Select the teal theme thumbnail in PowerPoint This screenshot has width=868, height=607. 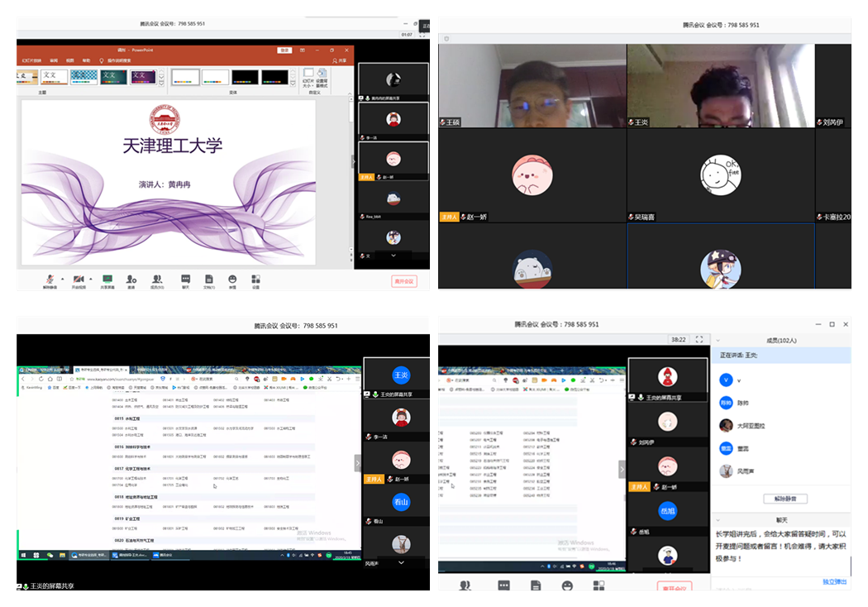tap(113, 77)
